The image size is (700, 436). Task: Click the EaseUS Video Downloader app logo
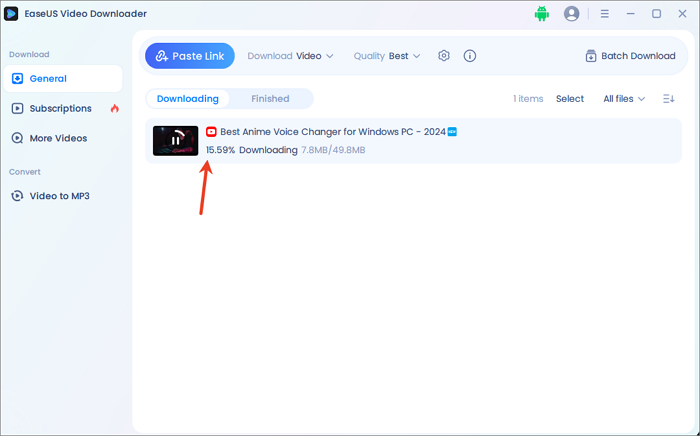coord(11,14)
